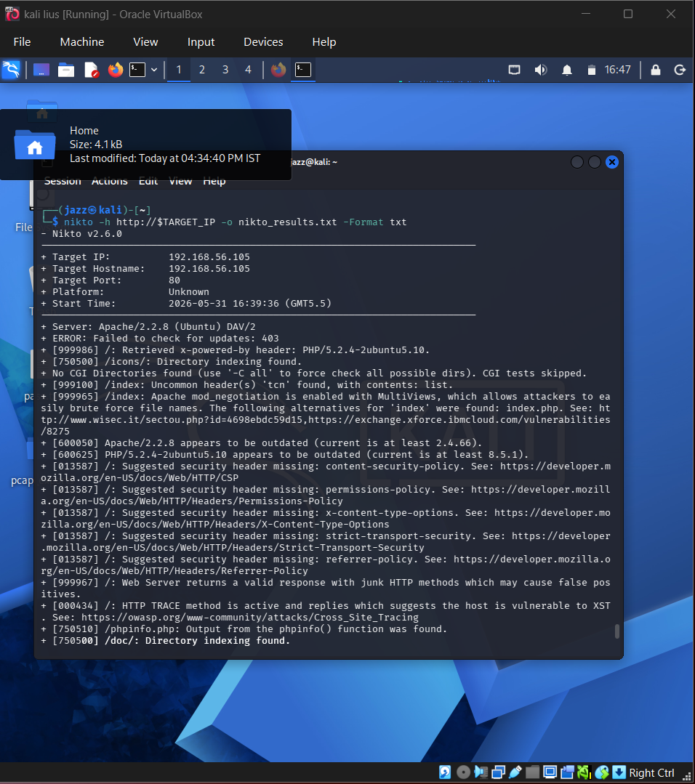This screenshot has width=695, height=784.
Task: Click the terminal's vertical scrollbar handle
Action: (617, 631)
